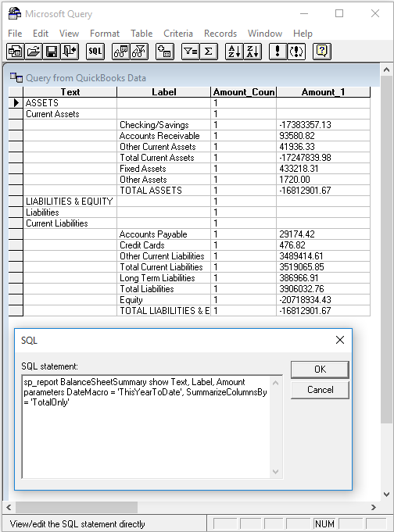Click the Total Current Assets cell

(x=163, y=158)
